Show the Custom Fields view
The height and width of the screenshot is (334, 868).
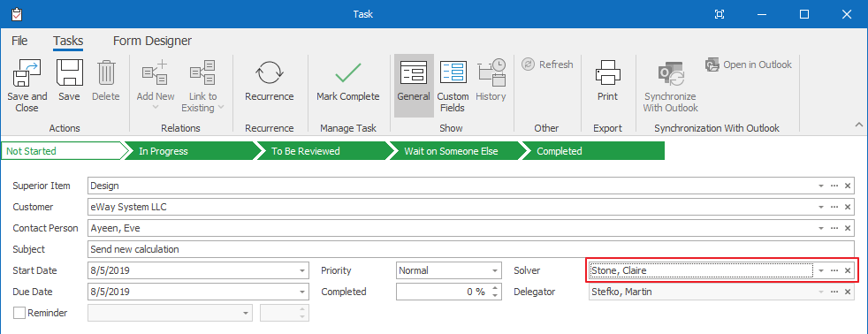click(453, 73)
